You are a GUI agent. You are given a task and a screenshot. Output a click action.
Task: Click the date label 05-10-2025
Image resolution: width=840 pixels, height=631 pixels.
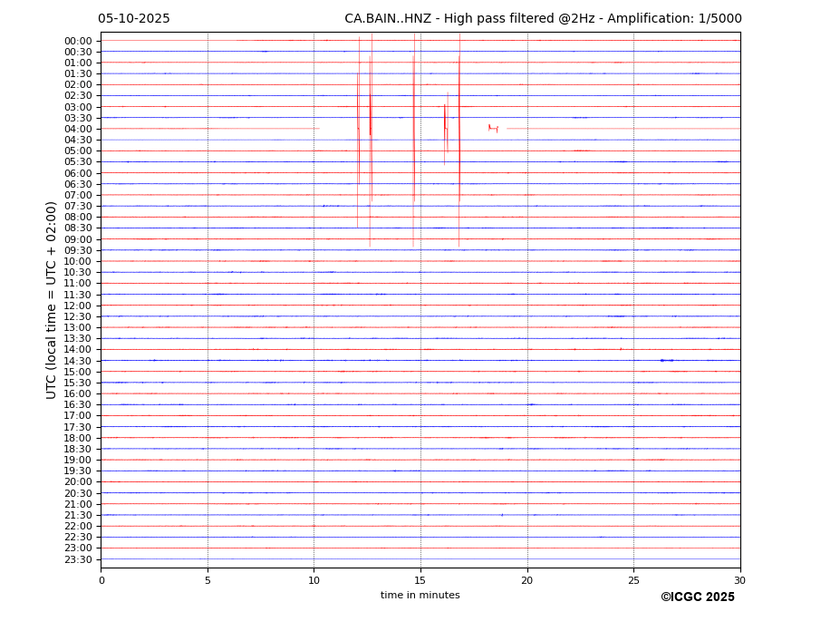pyautogui.click(x=133, y=19)
